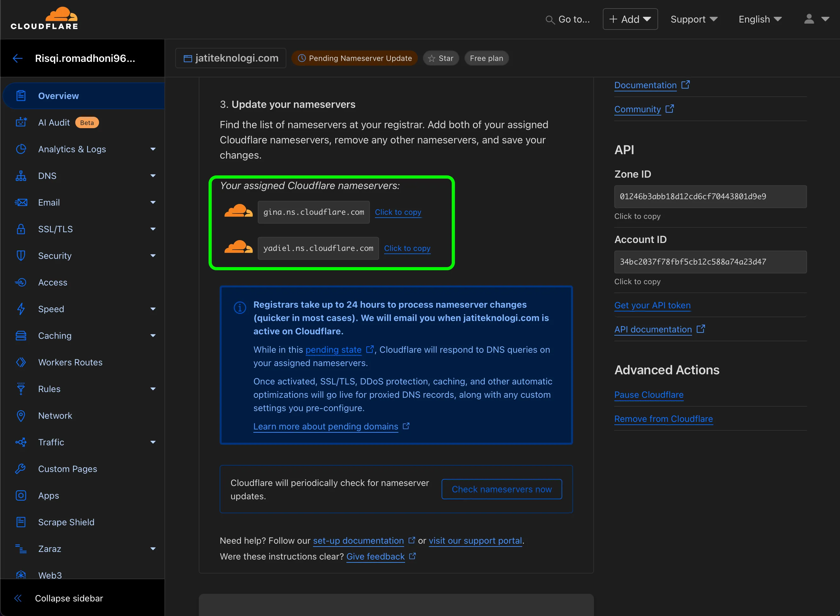Select the Network location-pin icon
This screenshot has width=840, height=616.
(21, 416)
